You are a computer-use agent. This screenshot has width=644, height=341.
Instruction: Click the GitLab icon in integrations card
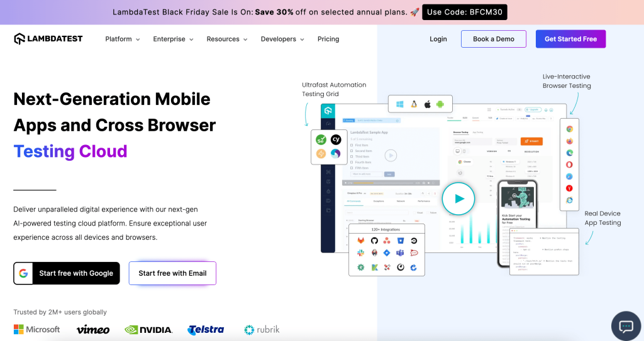pyautogui.click(x=360, y=241)
